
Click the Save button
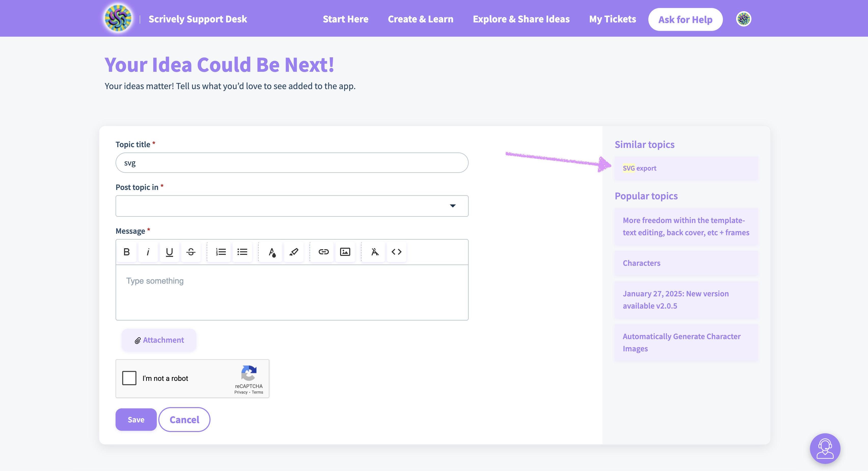pos(136,420)
